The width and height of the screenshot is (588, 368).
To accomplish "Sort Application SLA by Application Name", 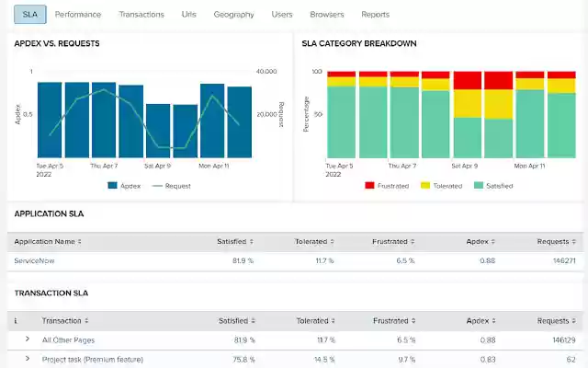I will 48,241.
